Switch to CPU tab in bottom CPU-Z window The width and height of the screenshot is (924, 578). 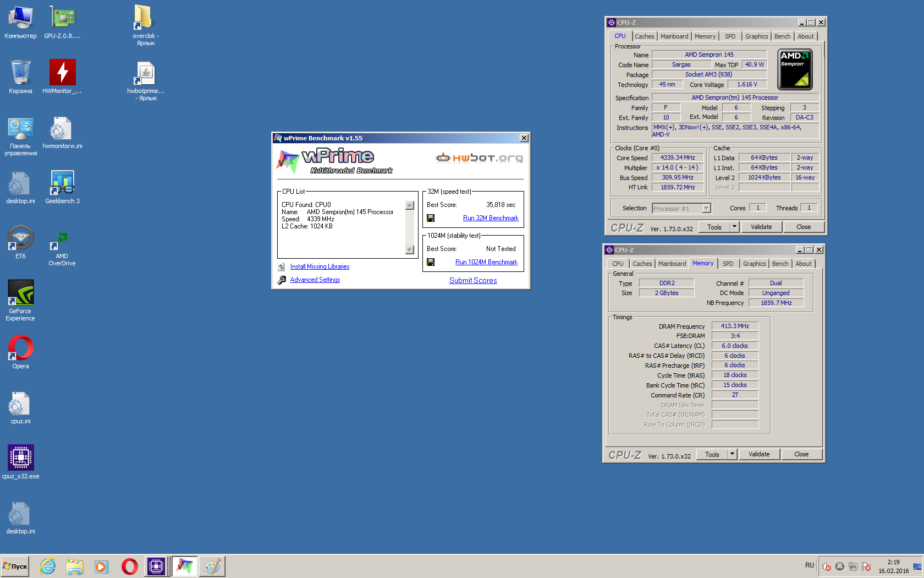(618, 264)
